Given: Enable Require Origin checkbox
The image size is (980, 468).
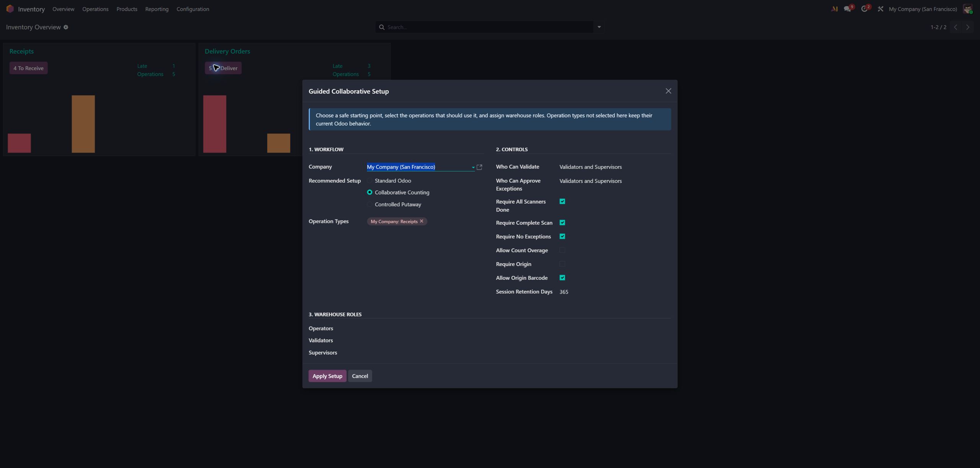Looking at the screenshot, I should click(562, 264).
